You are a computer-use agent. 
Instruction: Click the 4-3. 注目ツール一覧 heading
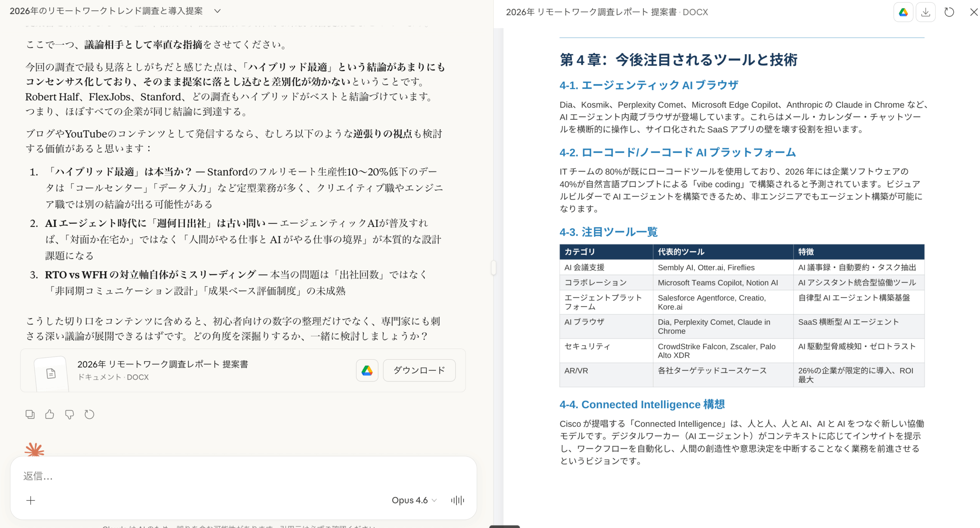608,232
